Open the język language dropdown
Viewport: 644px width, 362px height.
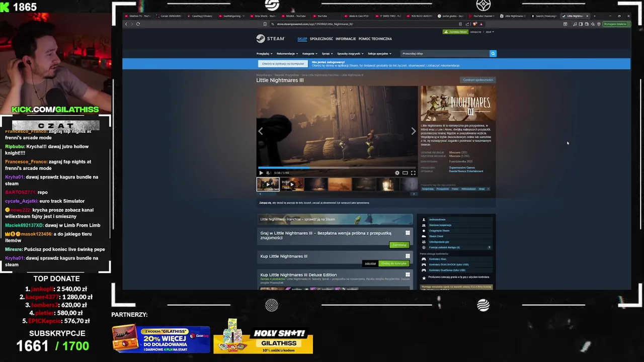click(489, 32)
